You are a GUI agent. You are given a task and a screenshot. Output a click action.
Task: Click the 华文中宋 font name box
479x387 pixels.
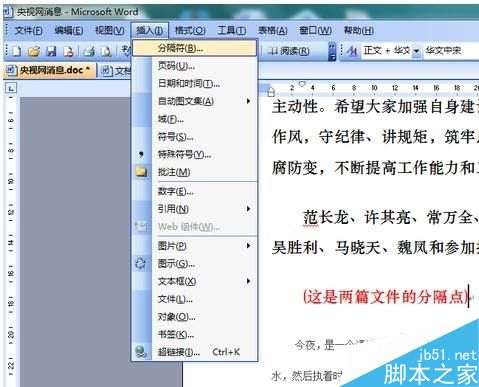pos(451,51)
